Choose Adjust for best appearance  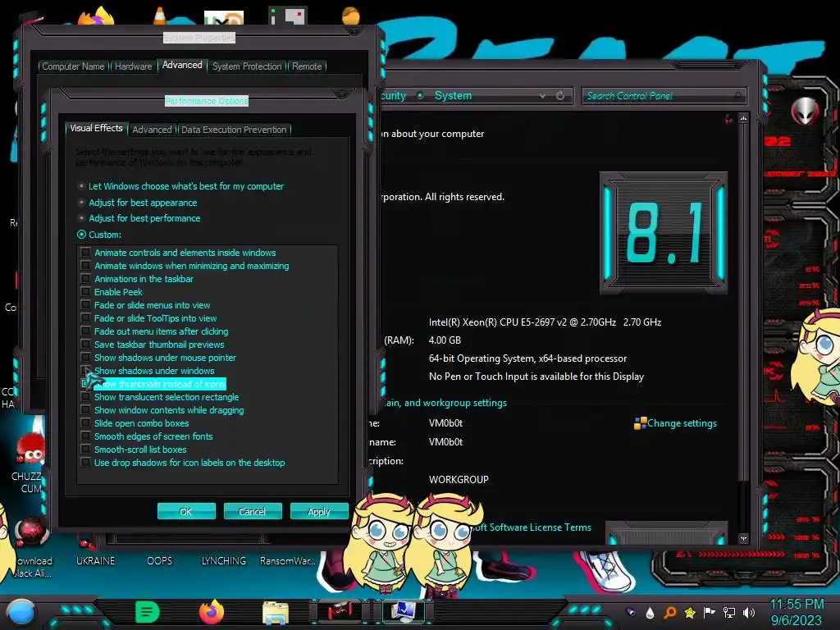(81, 203)
